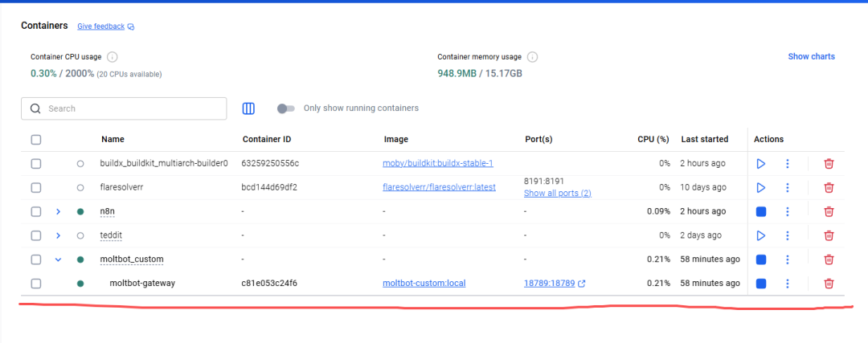Check the select-all containers checkbox
868x343 pixels.
pos(36,140)
